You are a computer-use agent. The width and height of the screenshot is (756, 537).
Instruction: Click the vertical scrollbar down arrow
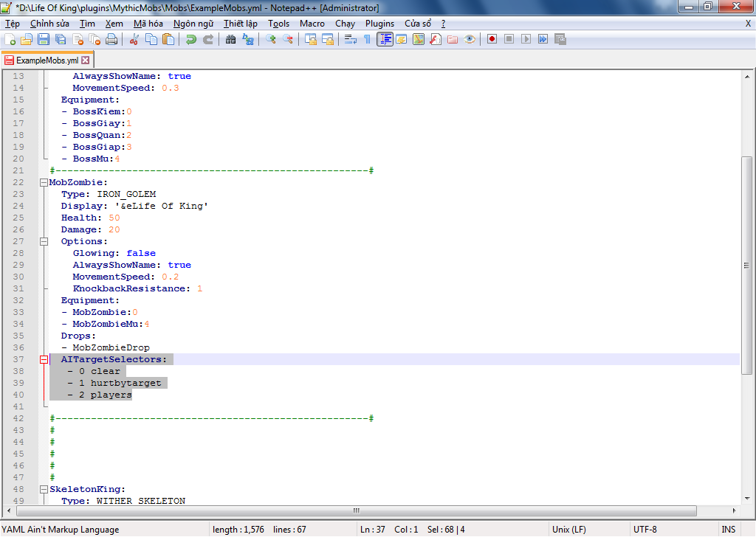coord(746,499)
